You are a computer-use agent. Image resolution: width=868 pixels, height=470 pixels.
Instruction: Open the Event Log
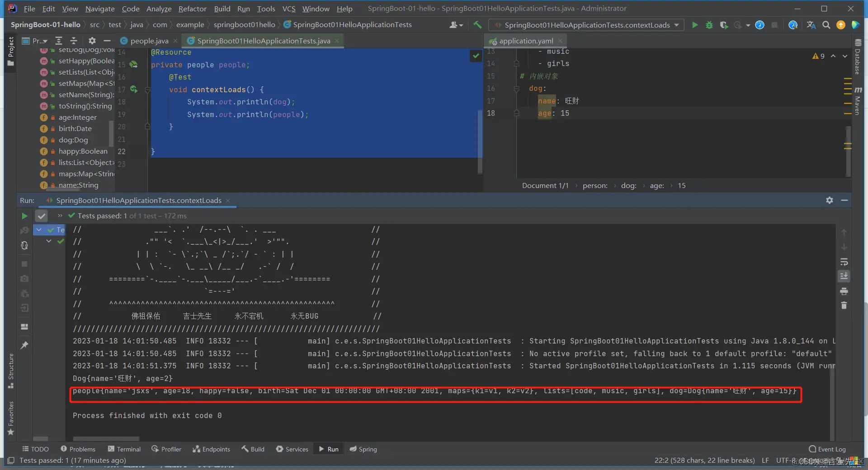pos(827,449)
